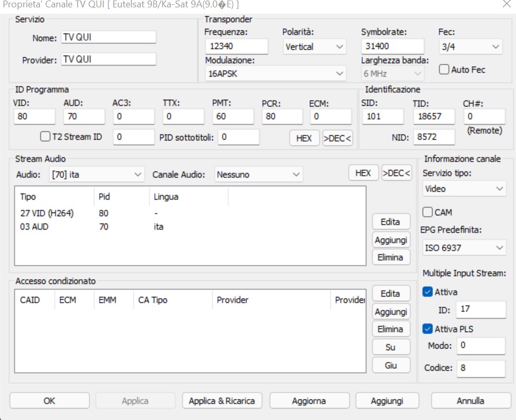The width and height of the screenshot is (516, 420).
Task: Select the 03 AUD stream row
Action: pos(190,227)
